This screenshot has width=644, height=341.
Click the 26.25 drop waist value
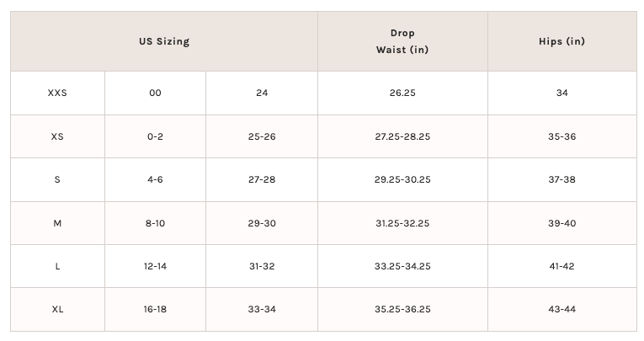402,93
